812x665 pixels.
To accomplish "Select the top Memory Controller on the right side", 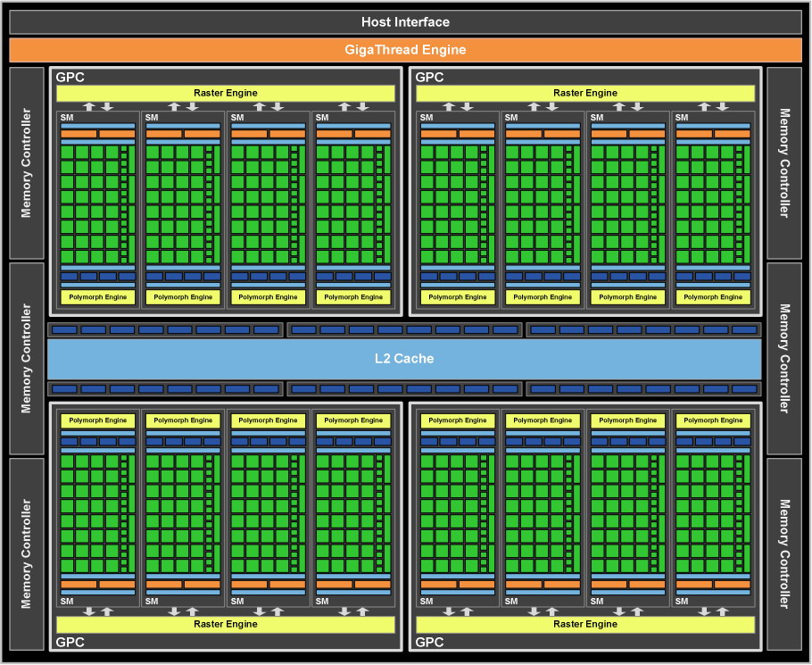I will [784, 162].
